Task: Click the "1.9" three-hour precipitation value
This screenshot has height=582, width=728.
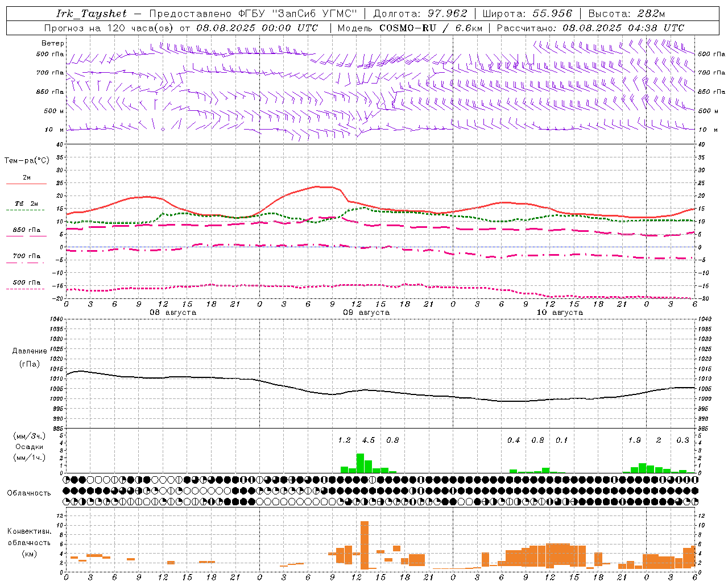Action: tap(635, 440)
